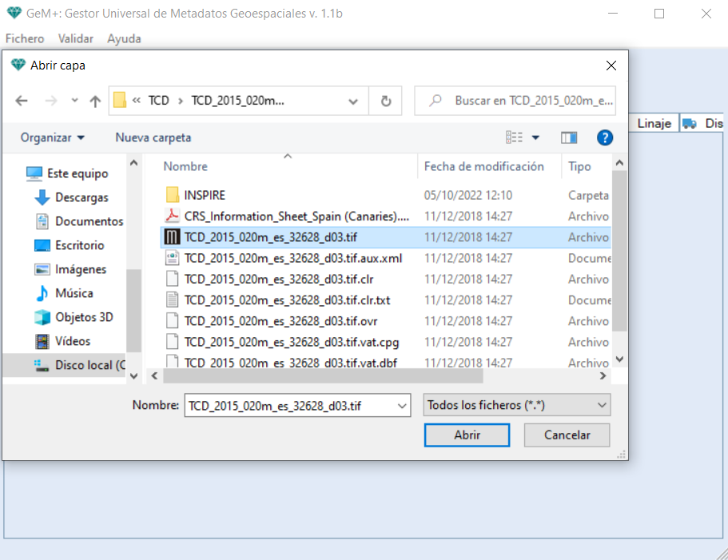
Task: Open the Validar menu
Action: tap(76, 38)
